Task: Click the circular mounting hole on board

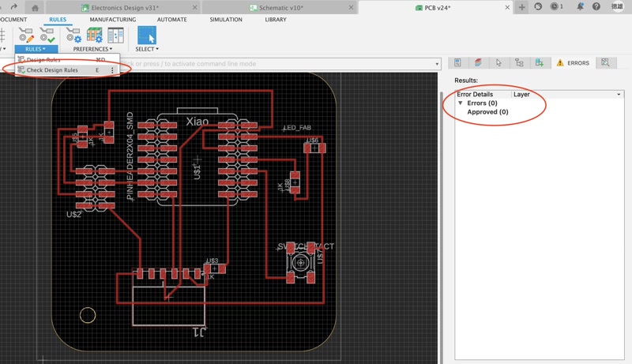Action: point(88,315)
